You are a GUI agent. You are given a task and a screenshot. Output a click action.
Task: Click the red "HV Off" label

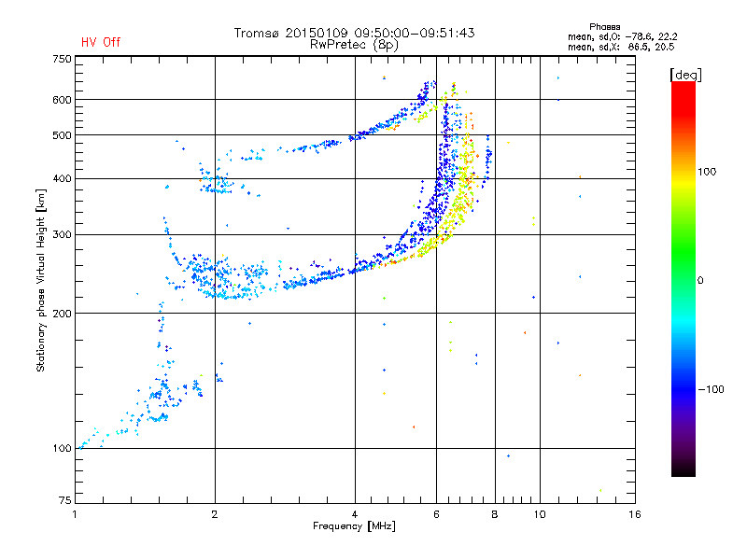coord(101,42)
